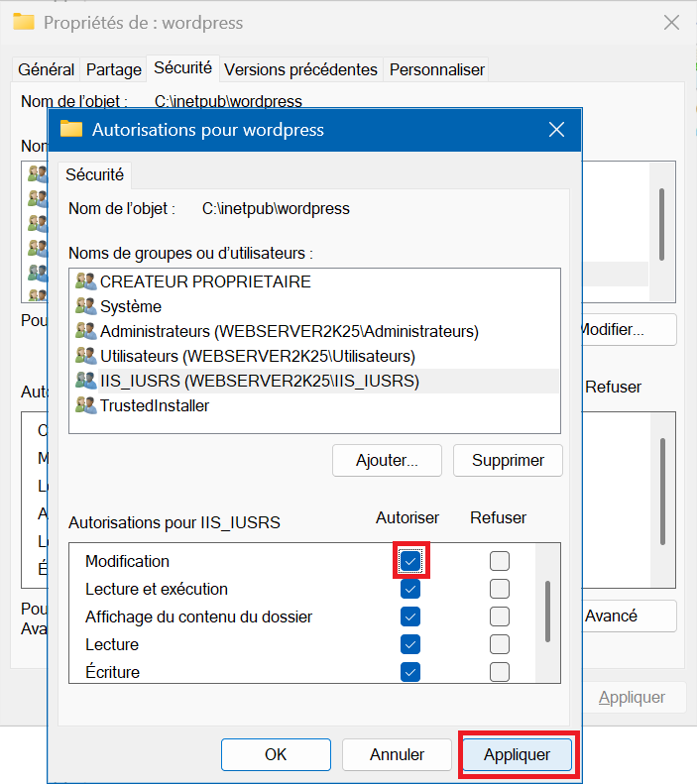
Task: Switch to the Partage tab
Action: 113,69
